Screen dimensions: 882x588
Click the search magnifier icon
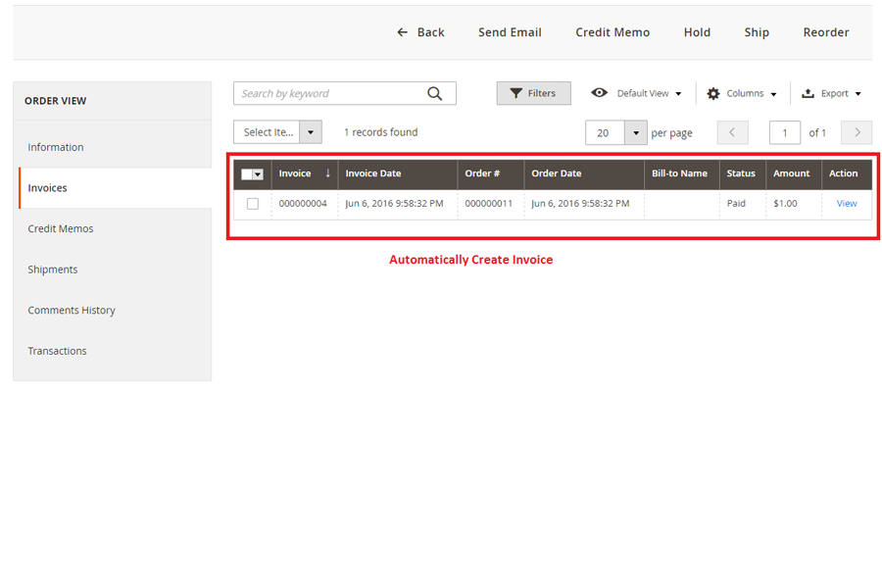point(435,94)
